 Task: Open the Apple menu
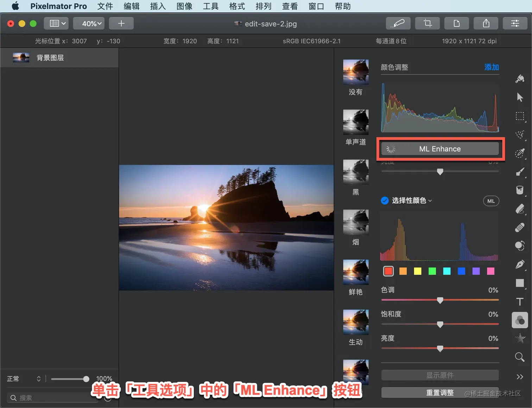coord(15,6)
